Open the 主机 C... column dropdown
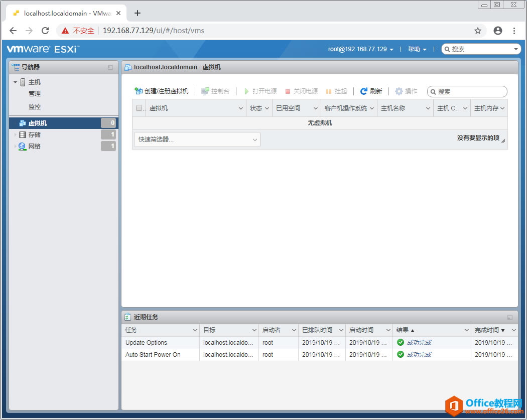Screen dimensions: 527x420 (x=465, y=108)
